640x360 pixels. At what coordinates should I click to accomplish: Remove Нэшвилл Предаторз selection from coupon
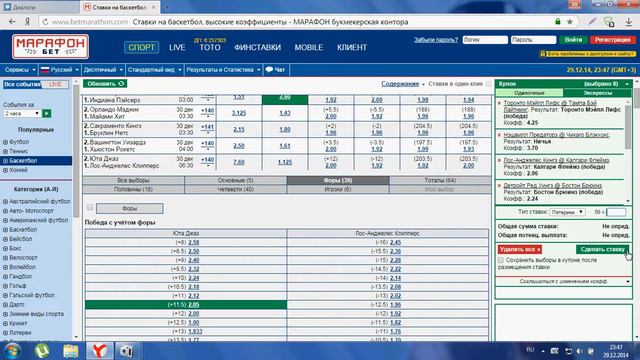(x=499, y=135)
